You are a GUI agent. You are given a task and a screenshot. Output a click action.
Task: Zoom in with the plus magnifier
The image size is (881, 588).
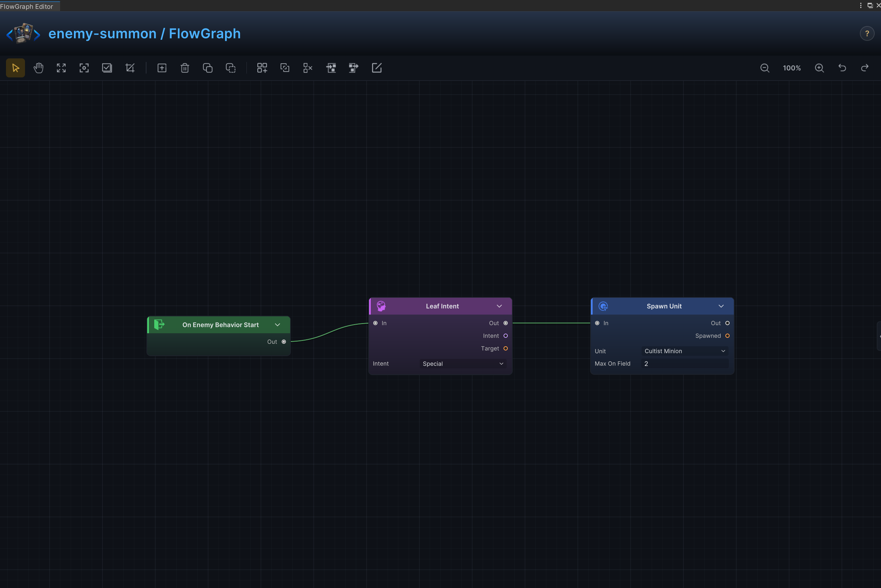point(819,68)
